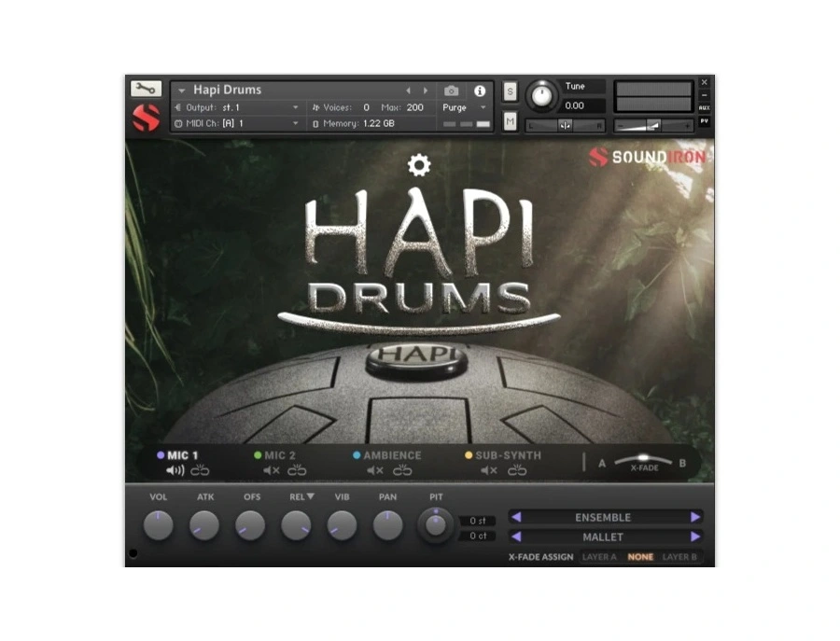Click the Tune value 0.00
The width and height of the screenshot is (840, 641).
pos(575,105)
